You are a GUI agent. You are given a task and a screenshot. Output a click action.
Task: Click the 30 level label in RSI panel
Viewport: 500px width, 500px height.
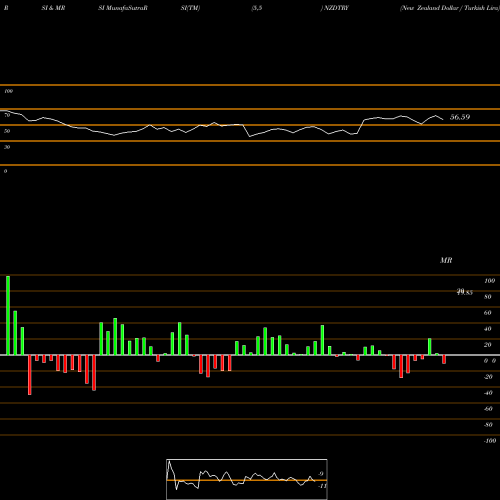[x=7, y=147]
